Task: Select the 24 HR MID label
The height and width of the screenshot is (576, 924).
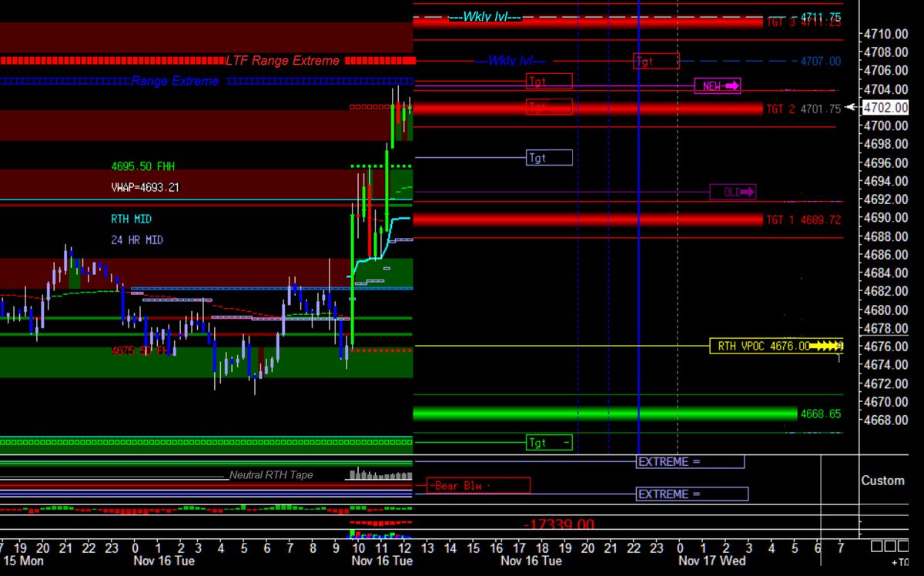Action: tap(137, 240)
